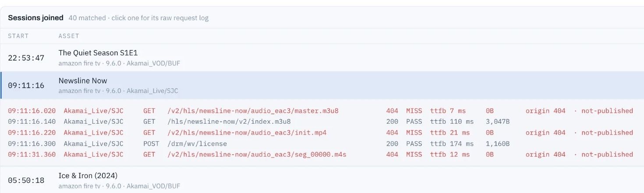This screenshot has width=644, height=193.
Task: Click the MISS status on seg_00000.m4s row
Action: pyautogui.click(x=414, y=154)
